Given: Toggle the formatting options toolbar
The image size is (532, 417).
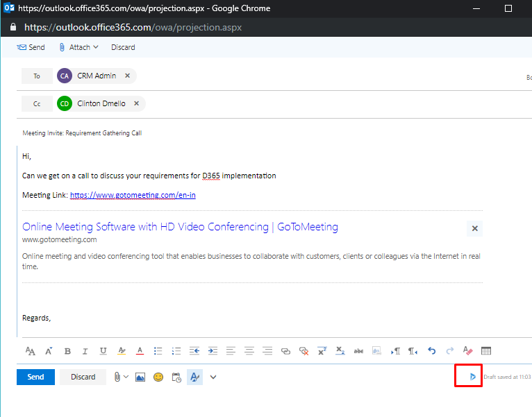Looking at the screenshot, I should click(194, 377).
